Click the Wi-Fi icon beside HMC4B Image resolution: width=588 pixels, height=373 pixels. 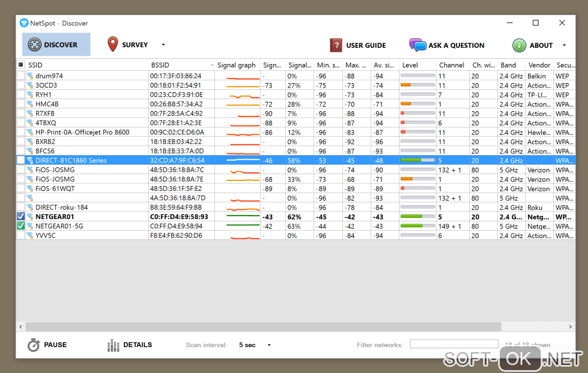(x=30, y=104)
